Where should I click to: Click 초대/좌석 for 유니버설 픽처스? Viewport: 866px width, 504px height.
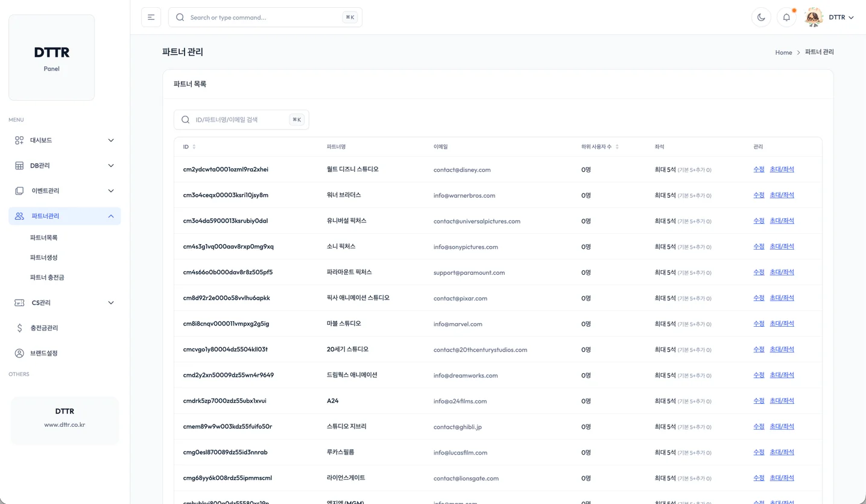click(782, 221)
